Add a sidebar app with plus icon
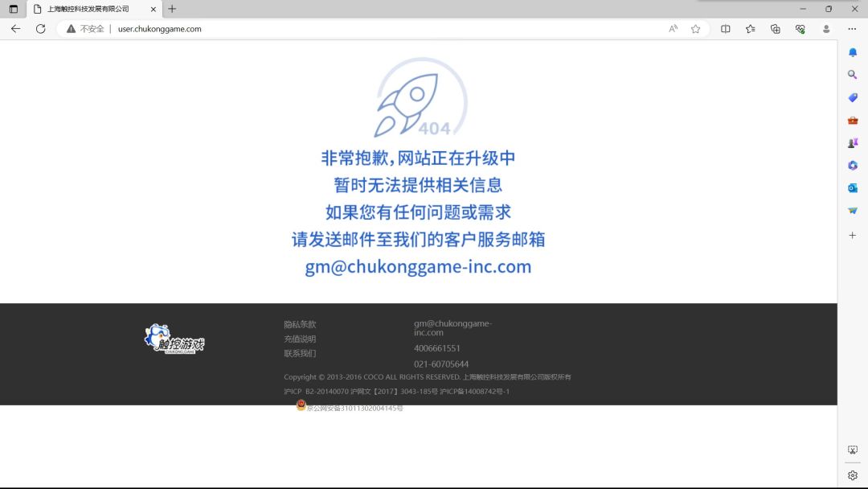Viewport: 868px width, 489px height. tap(853, 236)
